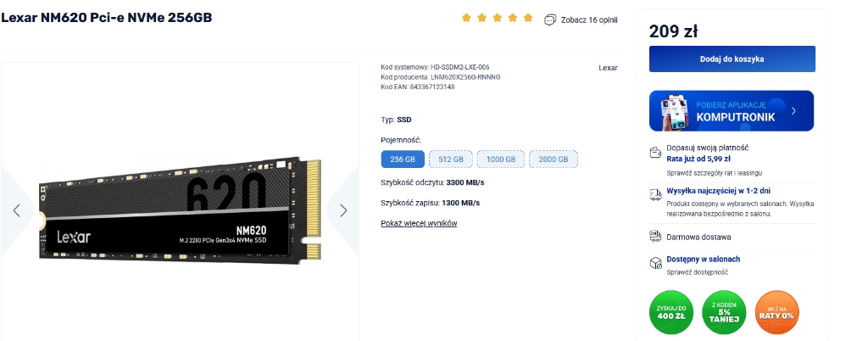868x341 pixels.
Task: Click the orange Raty 0% badge
Action: point(776,312)
